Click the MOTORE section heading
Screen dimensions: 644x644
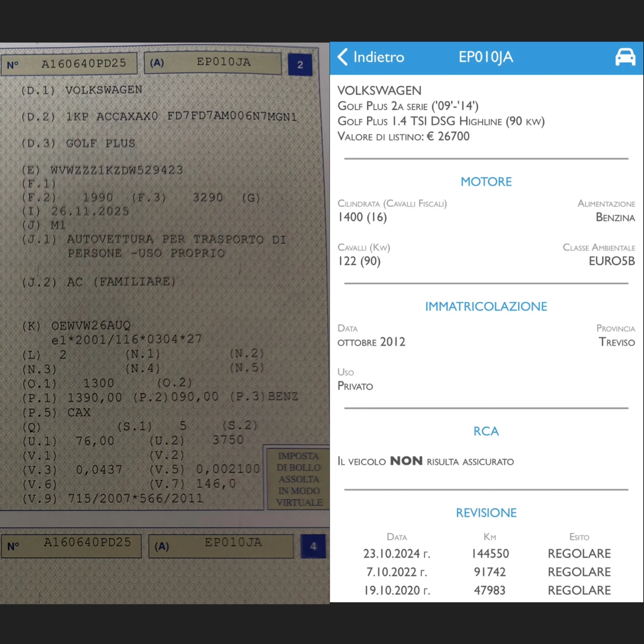click(486, 182)
